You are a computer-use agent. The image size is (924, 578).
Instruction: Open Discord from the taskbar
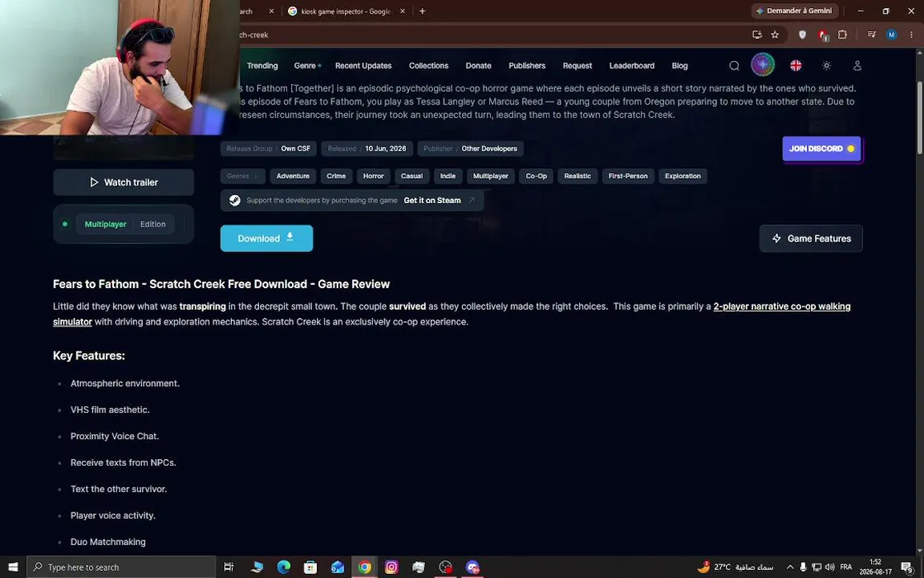click(472, 568)
